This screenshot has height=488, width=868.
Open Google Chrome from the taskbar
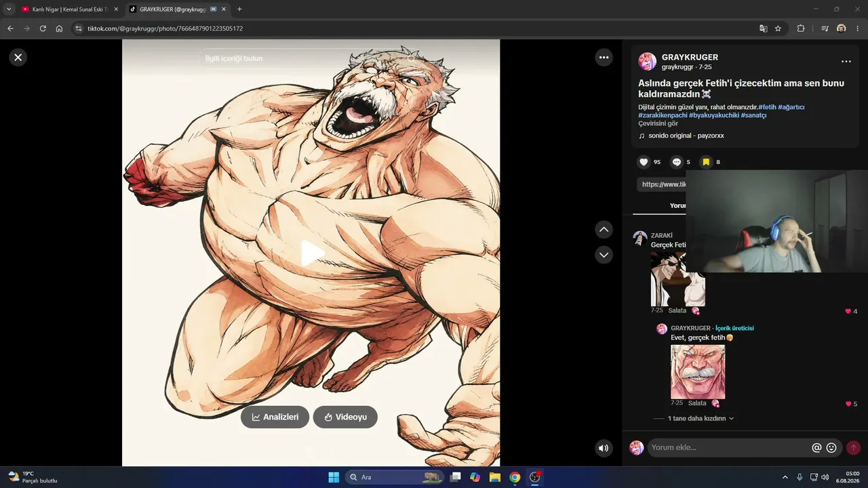(515, 477)
